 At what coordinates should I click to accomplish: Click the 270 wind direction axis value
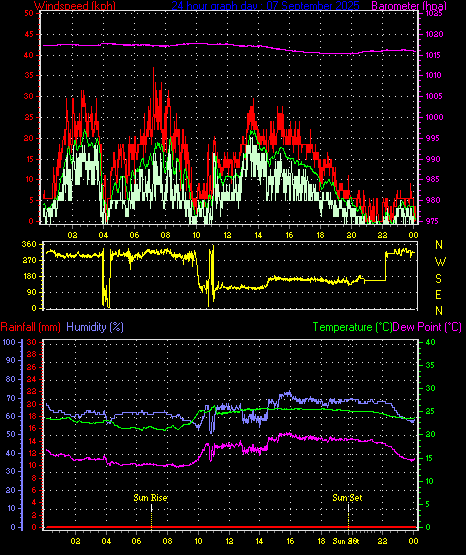click(x=29, y=260)
